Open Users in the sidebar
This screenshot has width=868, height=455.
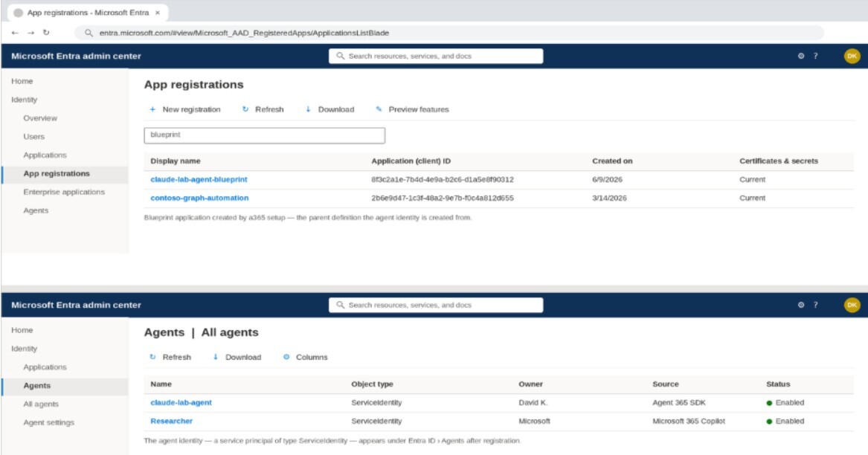pos(33,136)
